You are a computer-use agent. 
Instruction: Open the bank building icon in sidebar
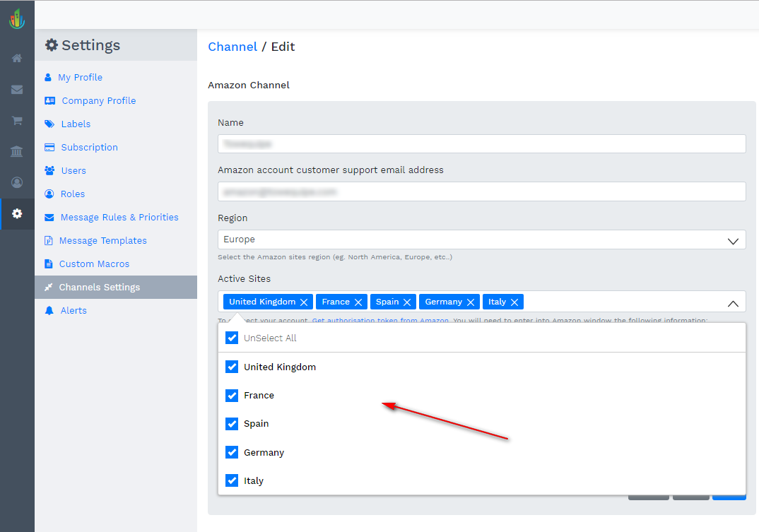17,151
